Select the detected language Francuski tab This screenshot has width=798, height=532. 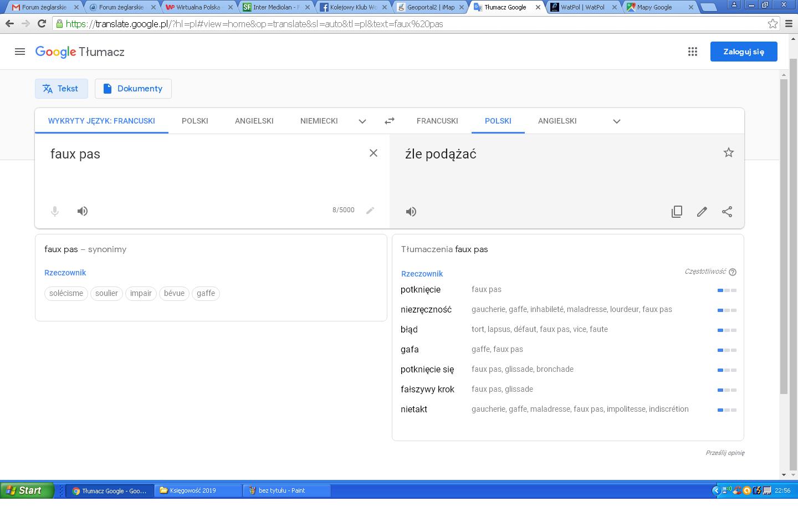(x=101, y=121)
